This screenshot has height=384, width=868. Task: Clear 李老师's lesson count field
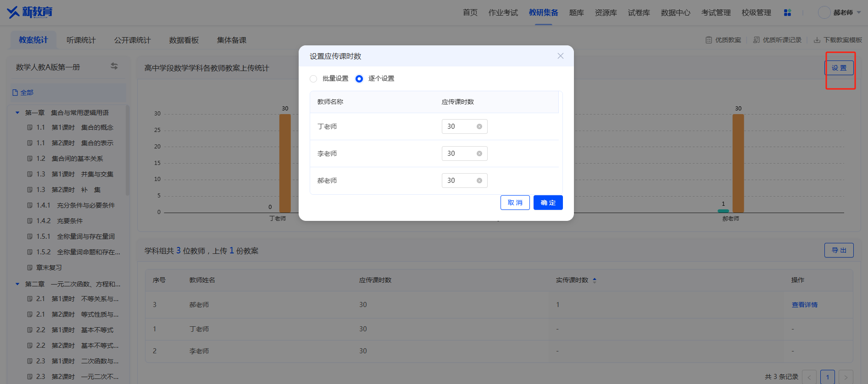[x=479, y=154]
